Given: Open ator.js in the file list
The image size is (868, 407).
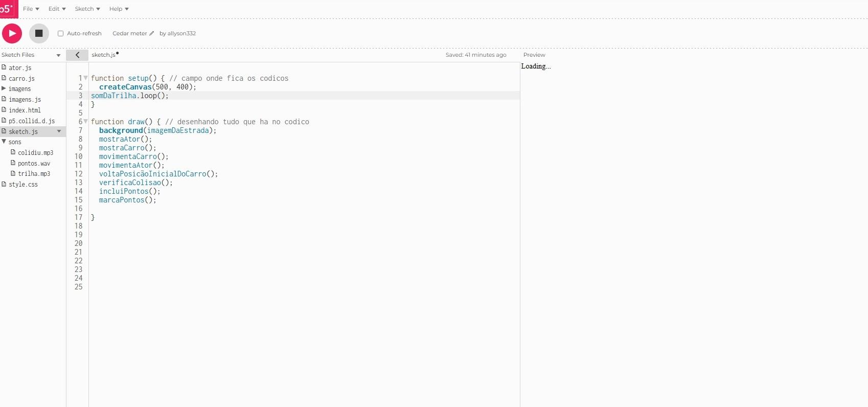Looking at the screenshot, I should tap(20, 67).
